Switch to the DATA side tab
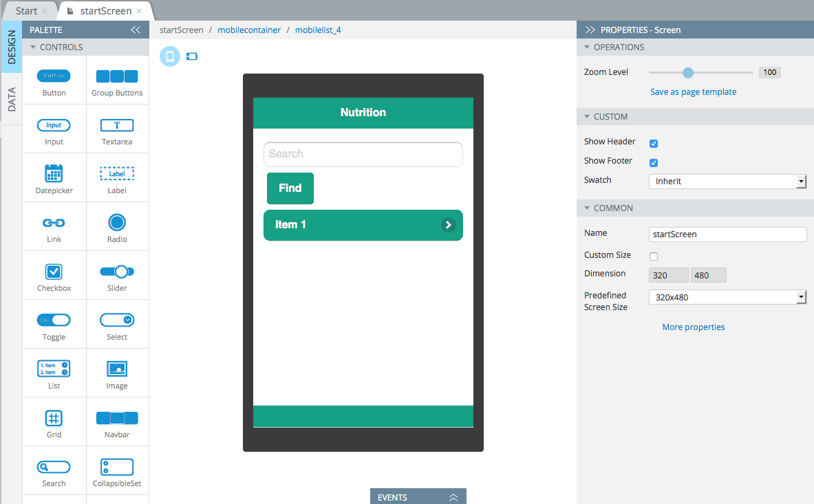Viewport: 814px width, 504px height. [12, 99]
